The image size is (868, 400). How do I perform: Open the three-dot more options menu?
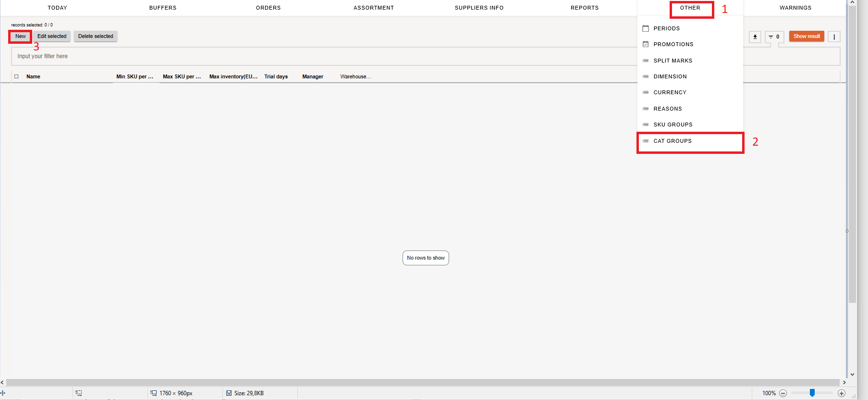coord(834,37)
